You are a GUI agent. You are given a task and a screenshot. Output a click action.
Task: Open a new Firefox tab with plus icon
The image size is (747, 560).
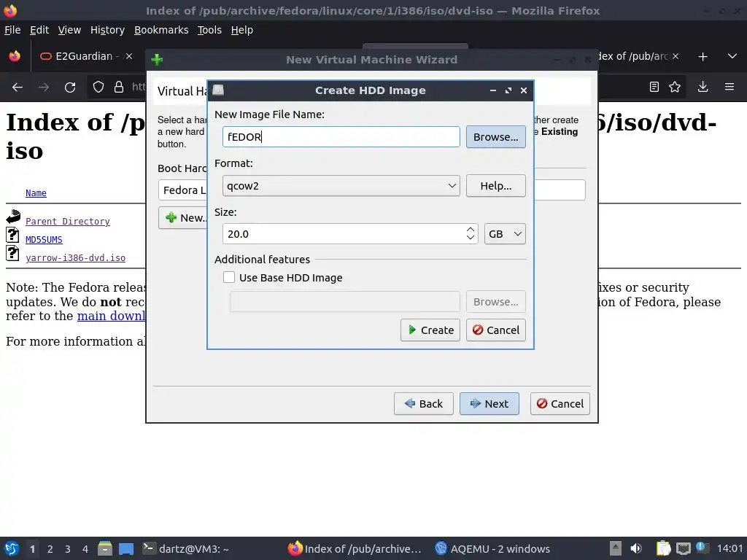tap(703, 57)
